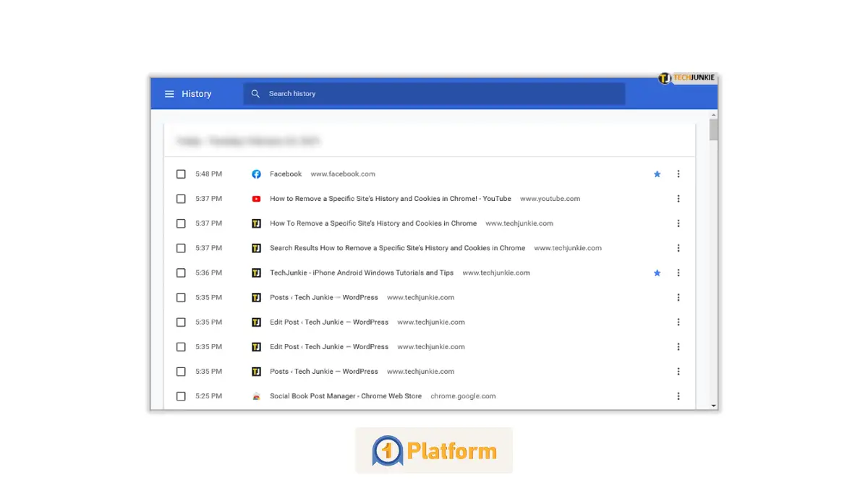The height and width of the screenshot is (488, 868).
Task: Click the TechJunkie logo in the top right
Action: point(686,78)
